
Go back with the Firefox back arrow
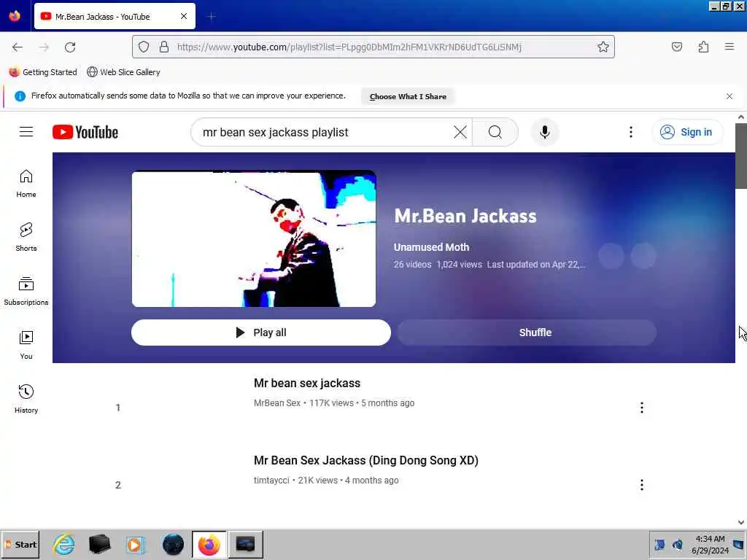point(18,47)
